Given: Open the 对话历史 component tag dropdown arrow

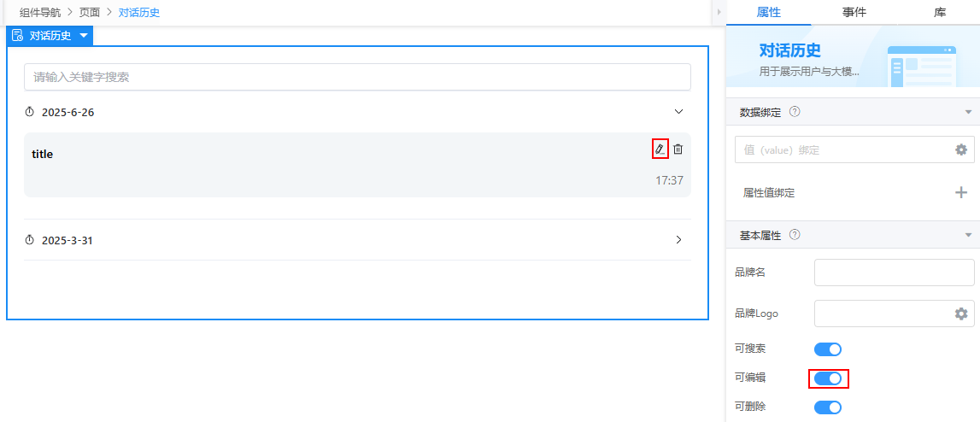Looking at the screenshot, I should pos(84,36).
